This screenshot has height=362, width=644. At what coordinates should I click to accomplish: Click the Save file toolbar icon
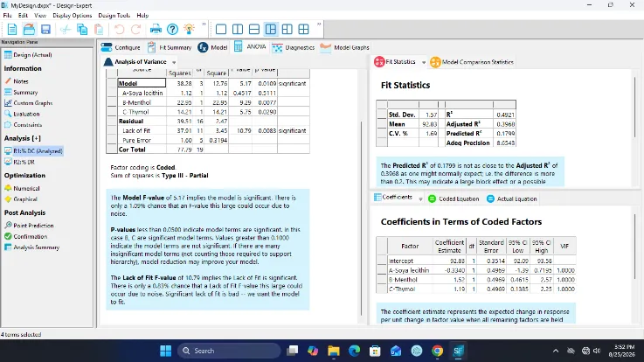pos(45,29)
